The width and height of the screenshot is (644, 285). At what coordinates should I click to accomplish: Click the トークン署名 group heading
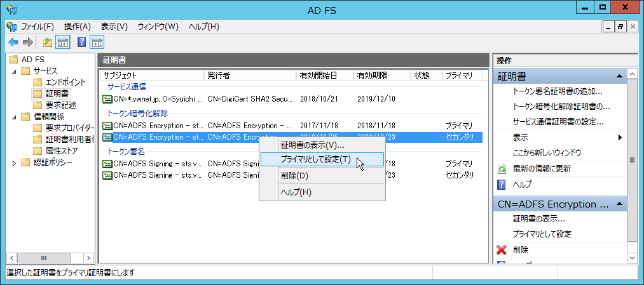126,151
